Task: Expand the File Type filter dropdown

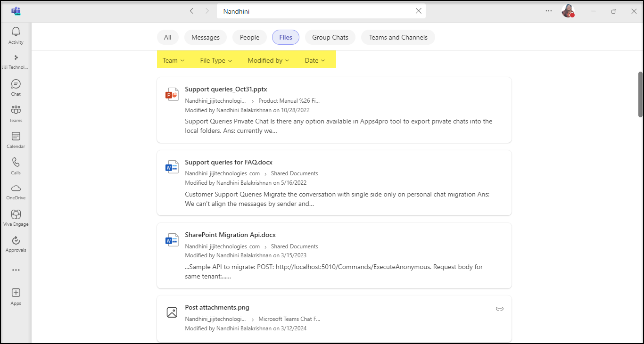Action: [216, 60]
